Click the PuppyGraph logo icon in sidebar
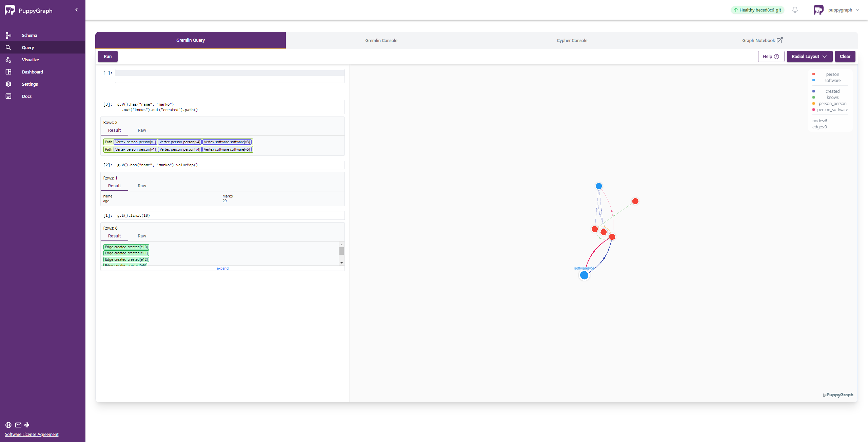 click(10, 10)
